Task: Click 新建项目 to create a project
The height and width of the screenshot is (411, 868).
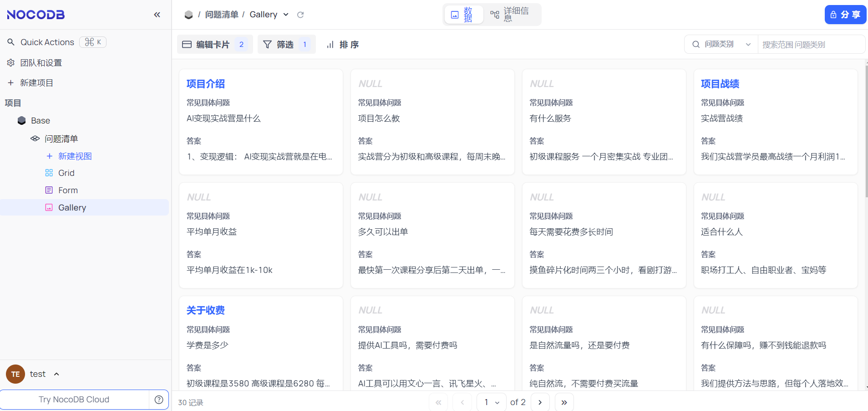Action: pos(36,83)
